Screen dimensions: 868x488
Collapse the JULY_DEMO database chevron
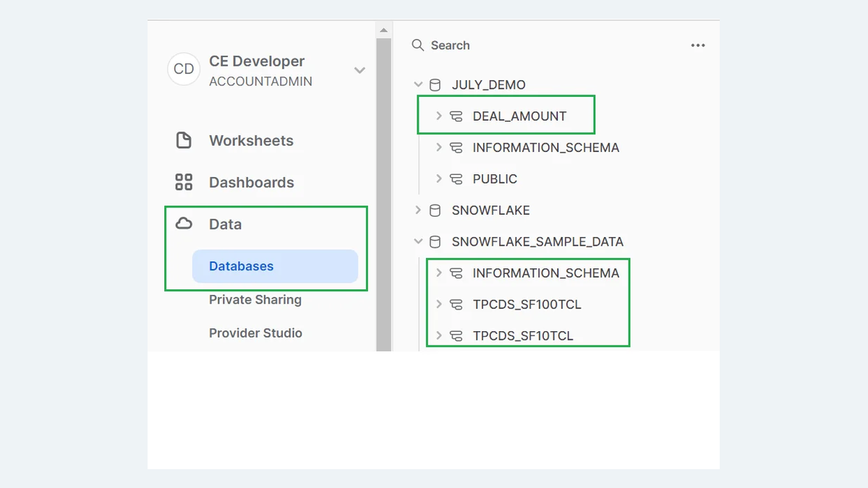(418, 85)
